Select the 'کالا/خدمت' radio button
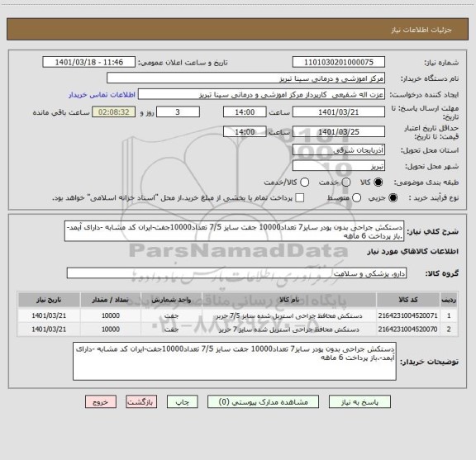476x460 pixels. pyautogui.click(x=304, y=183)
